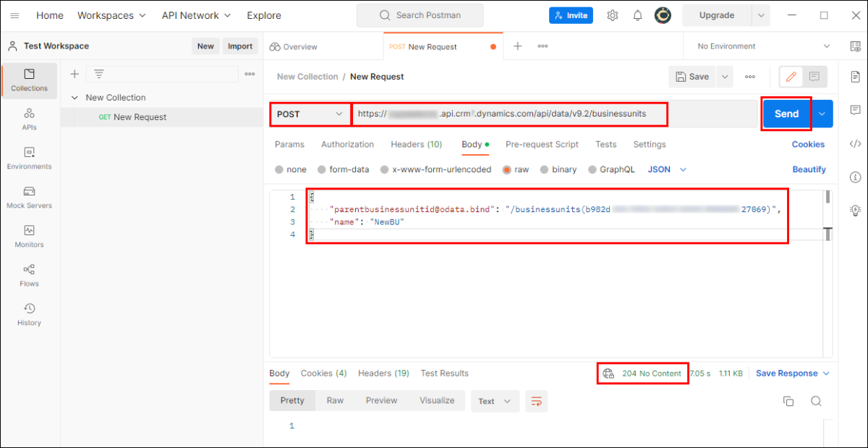Open request more actions ellipsis
This screenshot has width=868, height=448.
point(750,77)
